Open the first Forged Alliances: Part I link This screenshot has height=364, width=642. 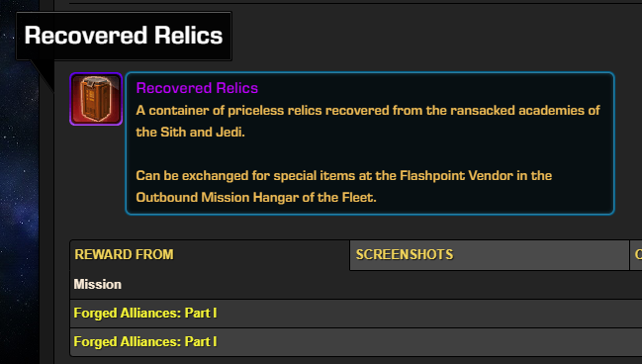[145, 313]
